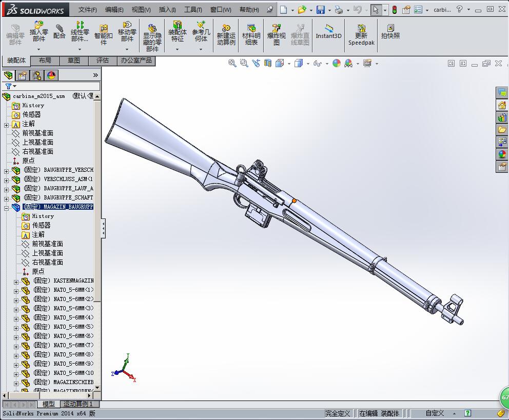Image resolution: width=509 pixels, height=420 pixels.
Task: Open Appearances color ball in task pane
Action: [x=502, y=154]
